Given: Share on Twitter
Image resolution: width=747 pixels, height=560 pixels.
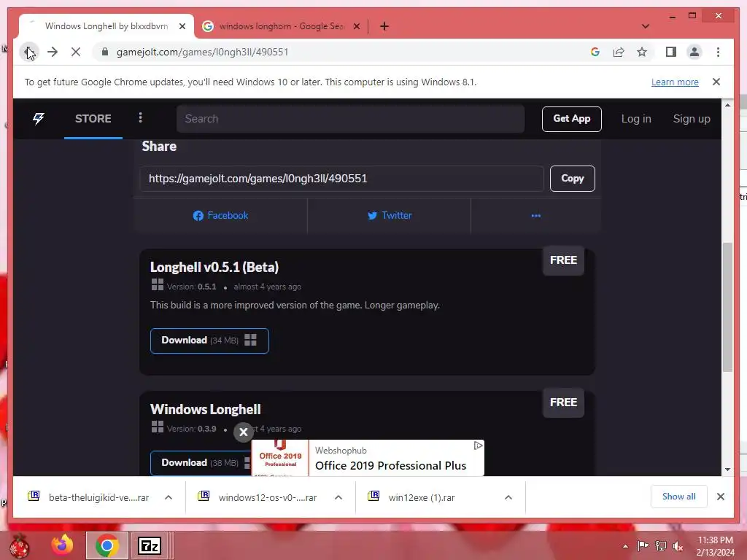Looking at the screenshot, I should [390, 216].
